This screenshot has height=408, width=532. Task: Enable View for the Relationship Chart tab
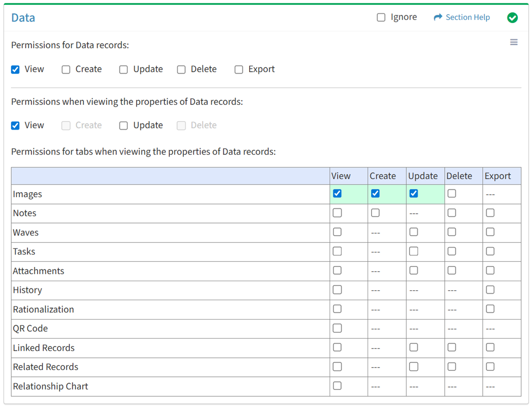[337, 386]
